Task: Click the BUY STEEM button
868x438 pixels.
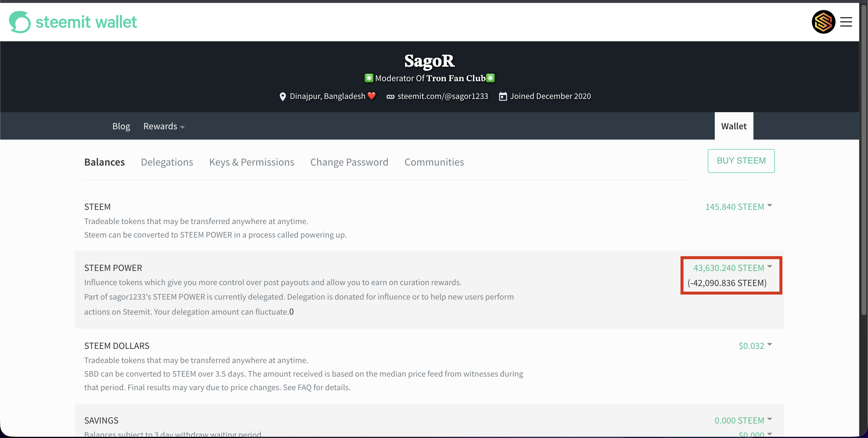Action: (741, 161)
